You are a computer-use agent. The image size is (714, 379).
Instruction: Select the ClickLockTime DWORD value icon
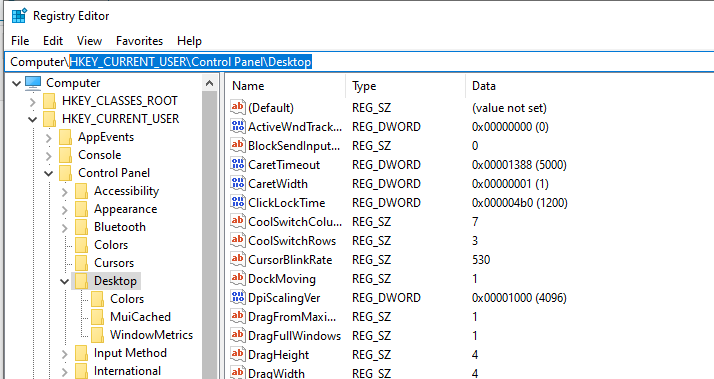(238, 202)
